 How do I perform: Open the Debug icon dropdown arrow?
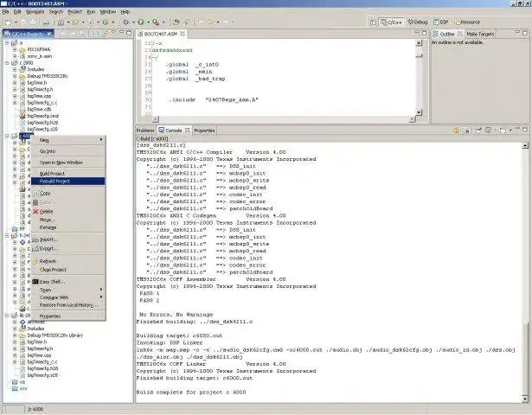(x=133, y=22)
